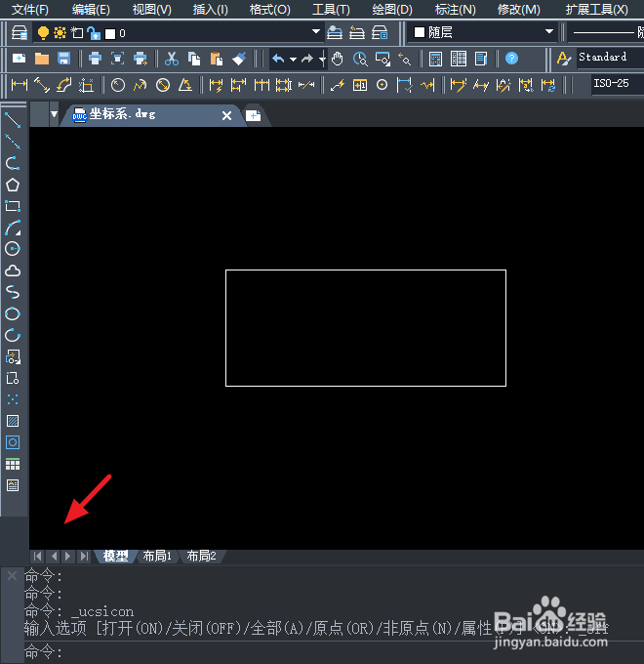644x664 pixels.
Task: Open the 格式(O) menu
Action: click(x=269, y=10)
